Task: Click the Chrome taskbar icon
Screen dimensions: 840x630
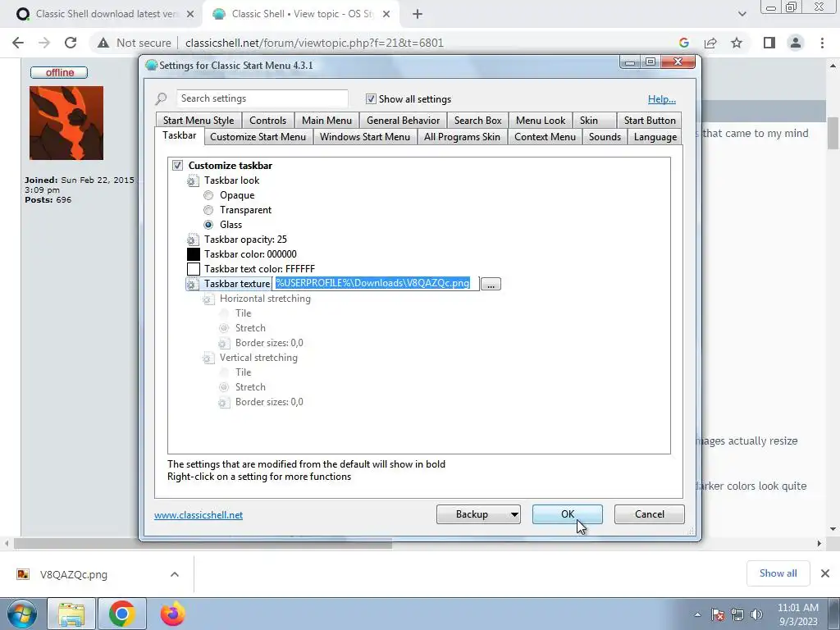Action: pos(121,614)
